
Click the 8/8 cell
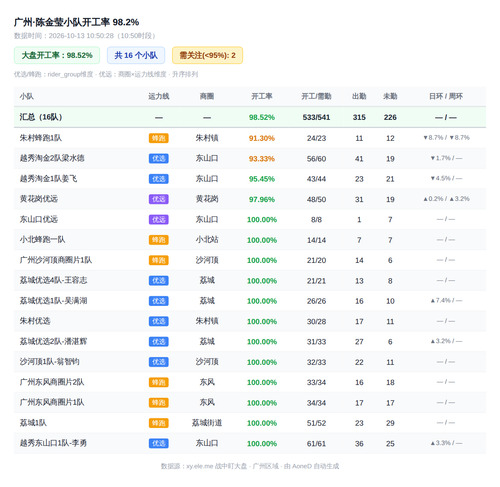coord(316,220)
